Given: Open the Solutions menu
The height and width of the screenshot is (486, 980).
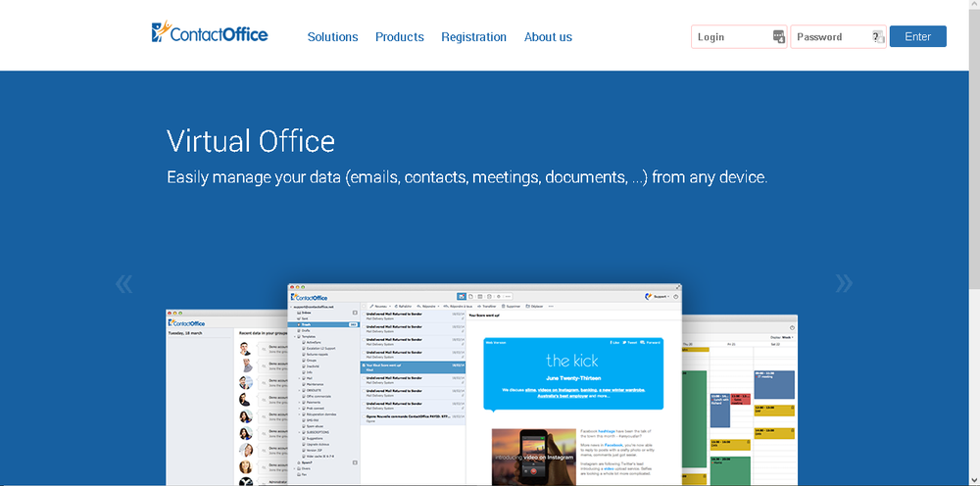Looking at the screenshot, I should pos(332,37).
